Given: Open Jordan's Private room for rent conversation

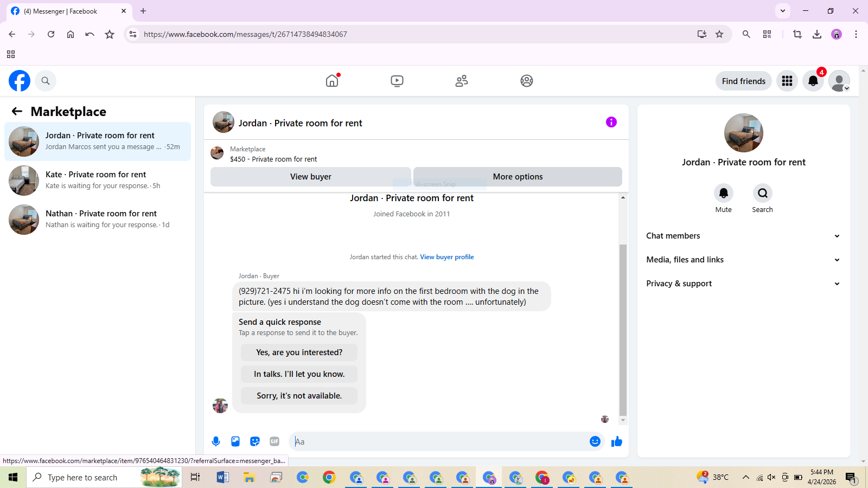Looking at the screenshot, I should tap(98, 142).
